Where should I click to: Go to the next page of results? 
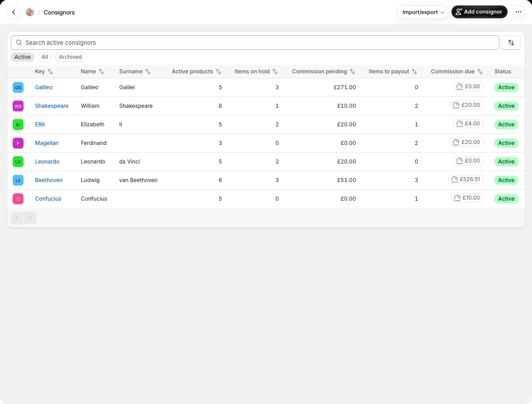pos(30,218)
